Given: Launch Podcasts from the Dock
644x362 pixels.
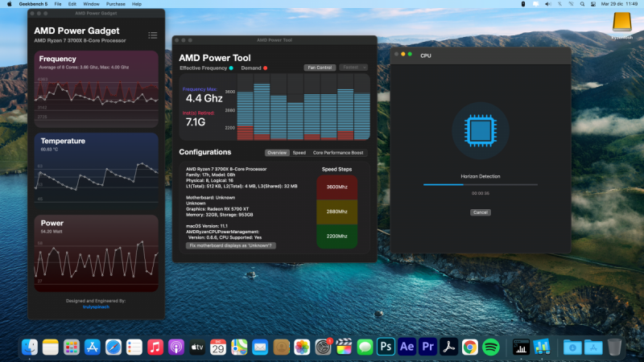Looking at the screenshot, I should [x=176, y=348].
